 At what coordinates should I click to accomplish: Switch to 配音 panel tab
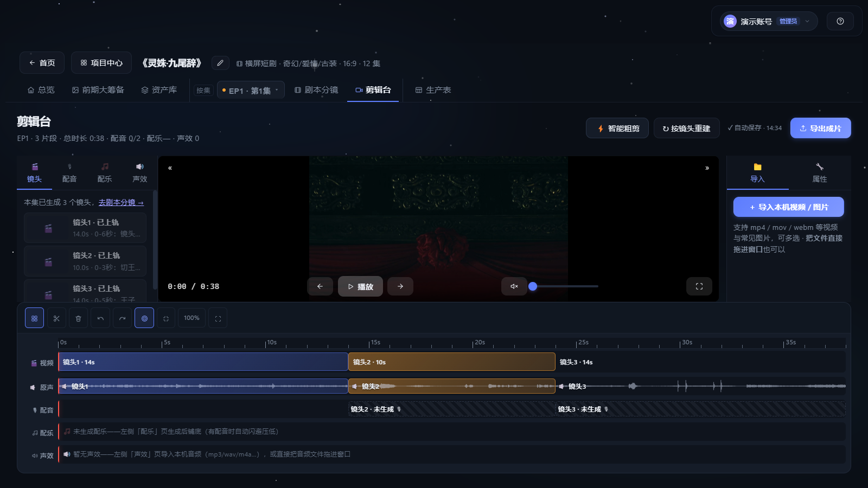coord(69,173)
